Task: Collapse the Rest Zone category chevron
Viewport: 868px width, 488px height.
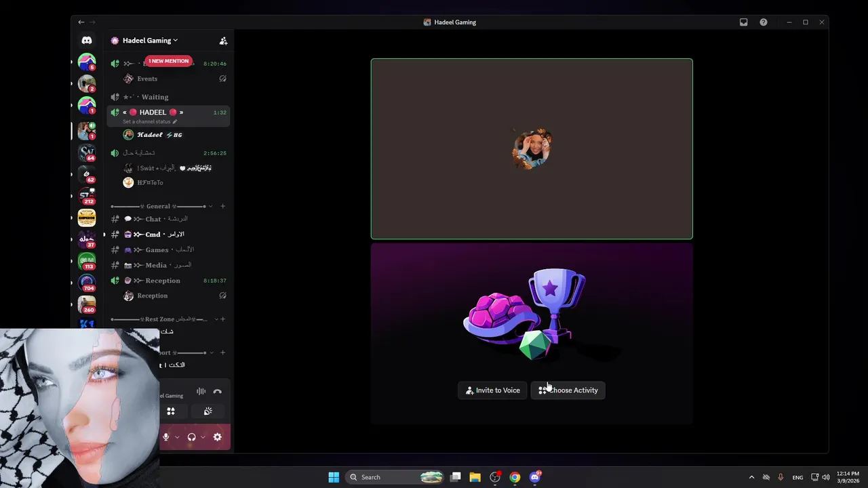Action: coord(216,319)
